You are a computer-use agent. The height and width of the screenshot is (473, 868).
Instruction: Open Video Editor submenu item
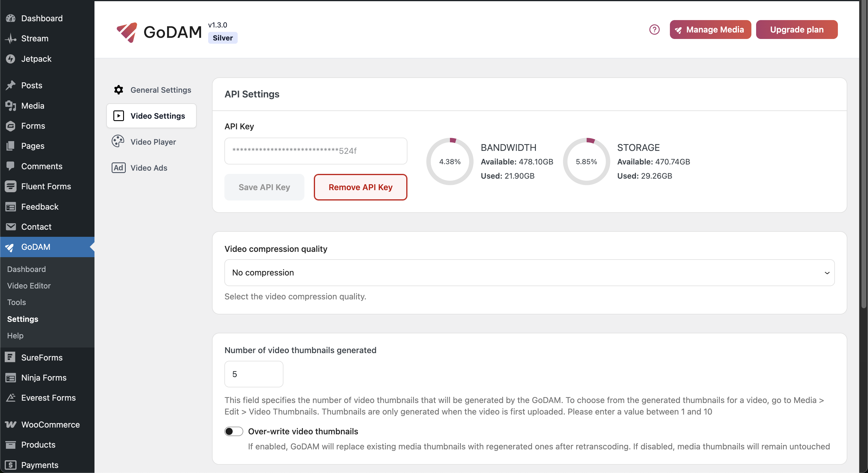point(29,286)
